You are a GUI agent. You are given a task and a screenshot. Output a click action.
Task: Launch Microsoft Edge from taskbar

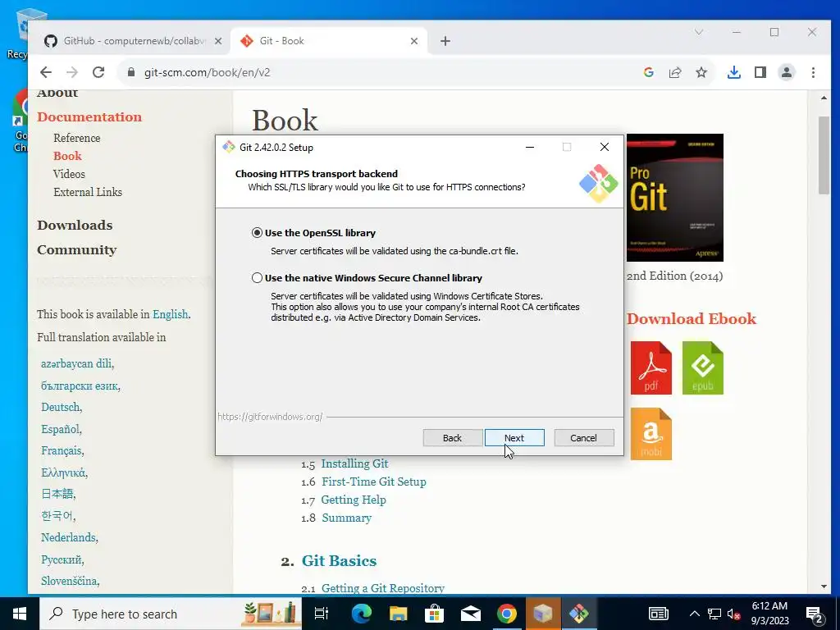(x=362, y=614)
